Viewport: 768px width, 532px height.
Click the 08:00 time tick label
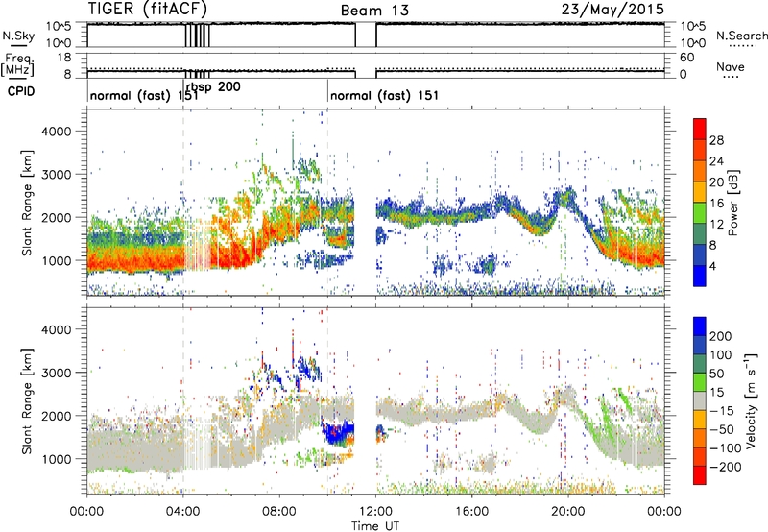click(x=279, y=512)
